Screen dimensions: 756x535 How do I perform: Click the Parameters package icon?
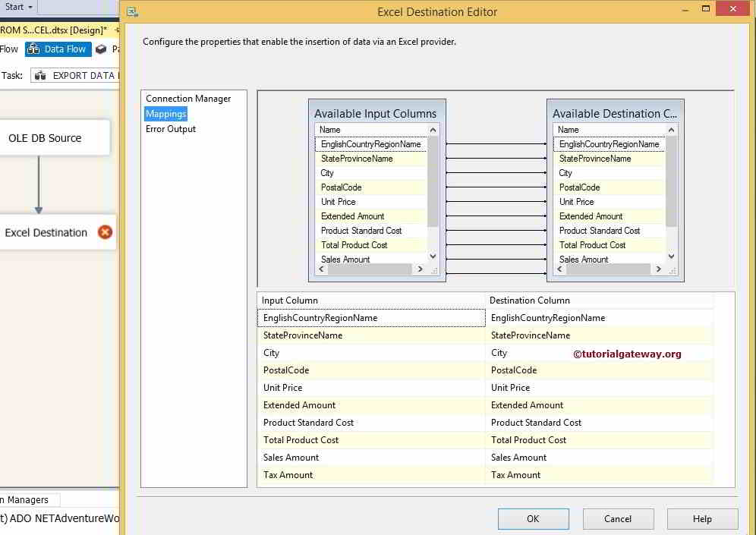coord(101,49)
